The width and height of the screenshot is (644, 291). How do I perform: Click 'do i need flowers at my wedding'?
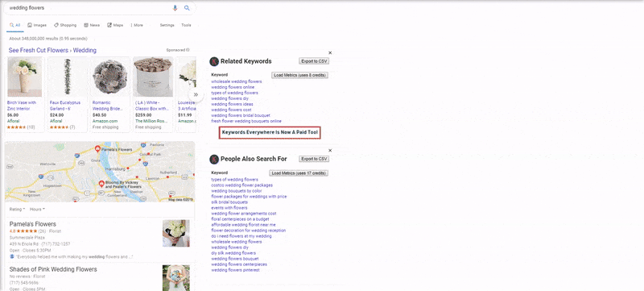click(x=242, y=236)
